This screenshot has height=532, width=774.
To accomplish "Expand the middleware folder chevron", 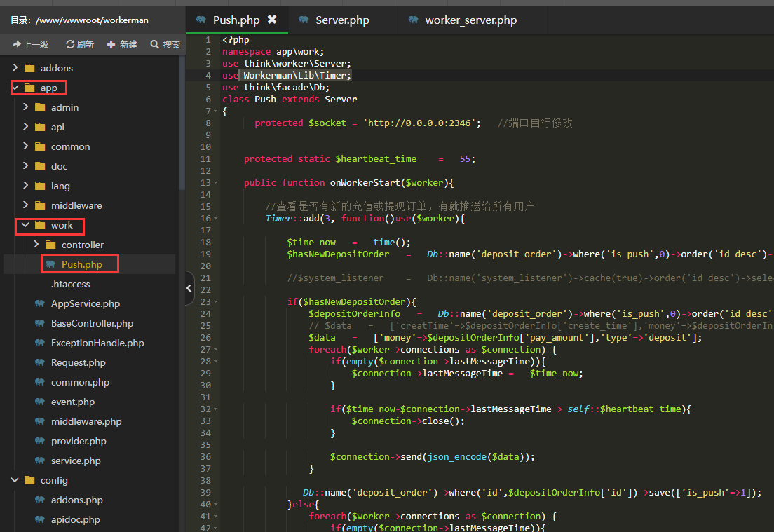I will click(26, 205).
